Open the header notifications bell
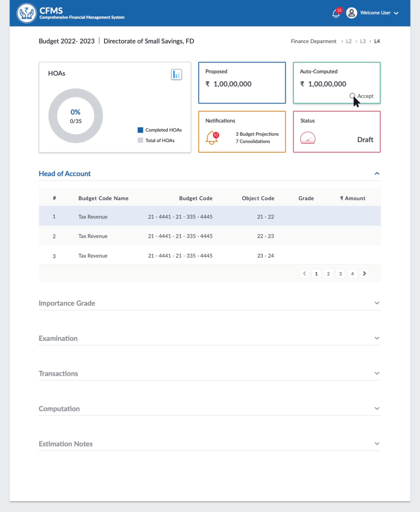The width and height of the screenshot is (420, 512). (336, 14)
